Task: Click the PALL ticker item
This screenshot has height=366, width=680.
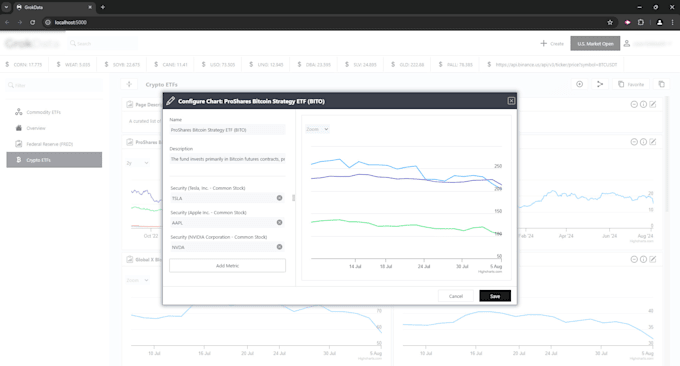Action: click(455, 64)
